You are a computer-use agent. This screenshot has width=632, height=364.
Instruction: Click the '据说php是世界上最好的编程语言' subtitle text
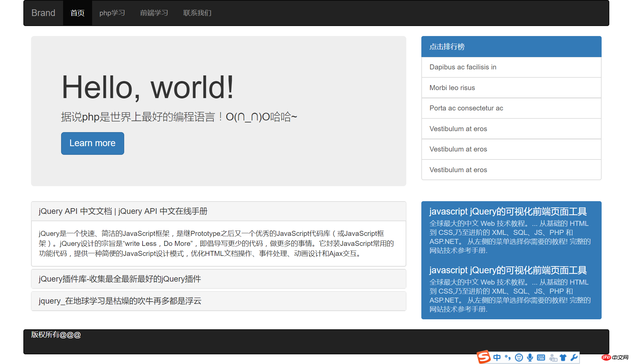click(x=179, y=117)
